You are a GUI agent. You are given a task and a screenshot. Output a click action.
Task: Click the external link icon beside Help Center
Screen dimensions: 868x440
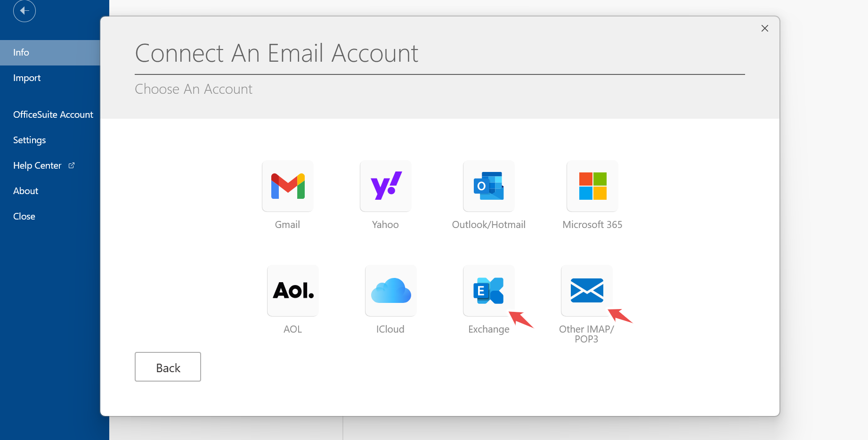coord(72,165)
